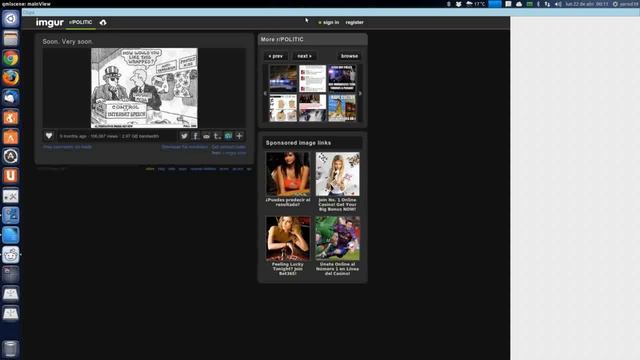Open more sharing options with the plus icon

click(x=240, y=136)
